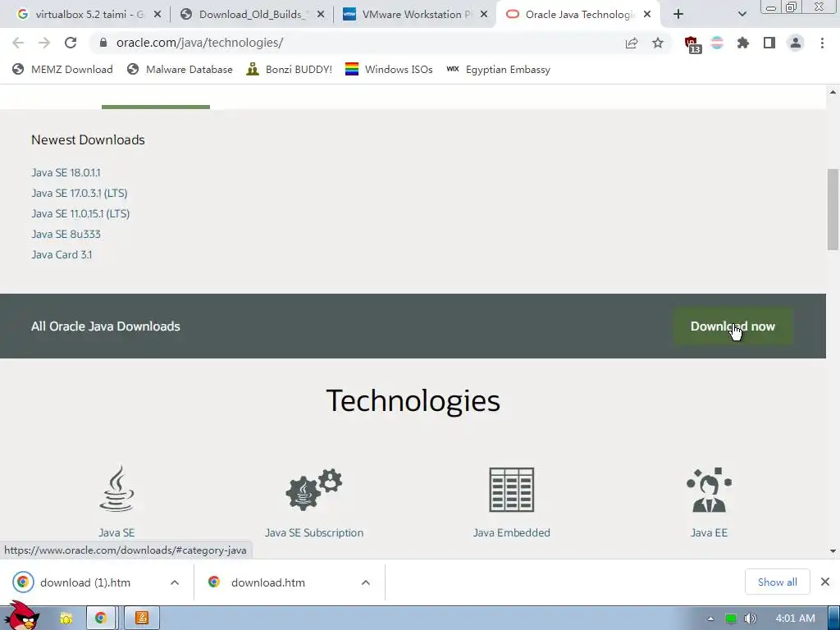Image resolution: width=840 pixels, height=630 pixels.
Task: Open the Java Card 3.1 link
Action: coord(62,254)
